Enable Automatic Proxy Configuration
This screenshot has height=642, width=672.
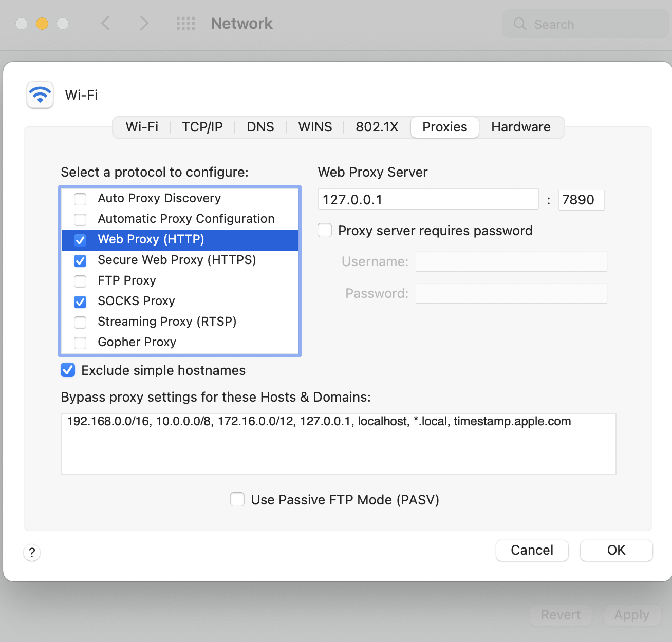coord(80,219)
